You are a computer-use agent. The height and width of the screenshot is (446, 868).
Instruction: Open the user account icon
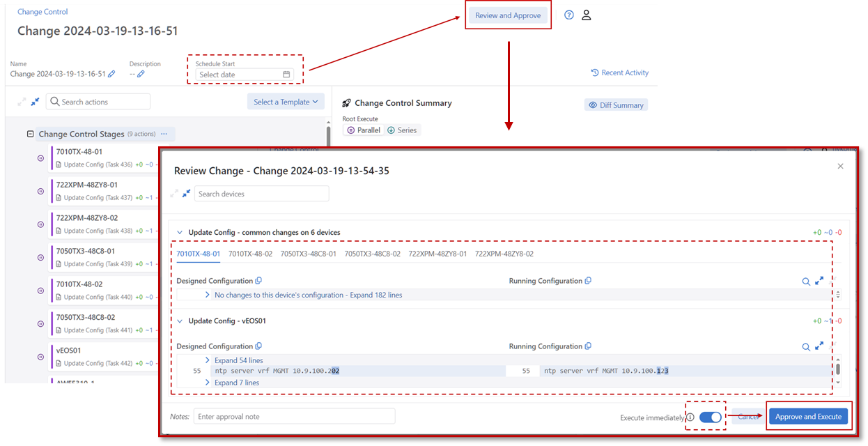click(587, 15)
